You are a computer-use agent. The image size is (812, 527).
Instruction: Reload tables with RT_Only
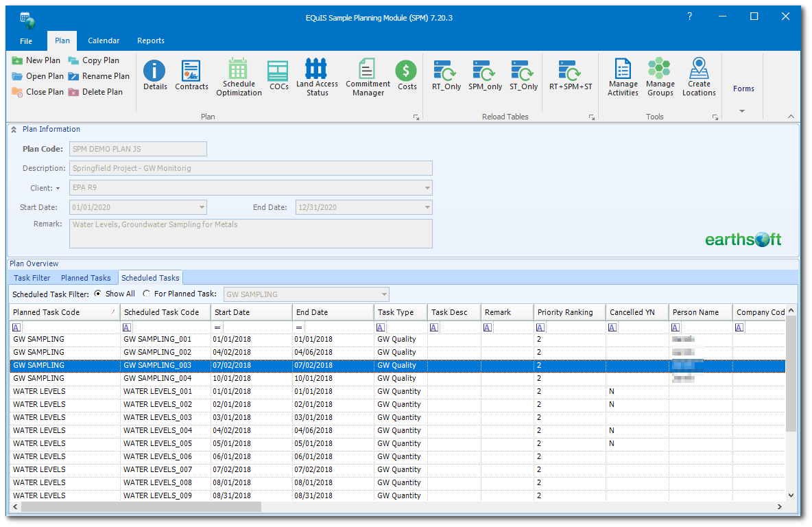point(446,75)
